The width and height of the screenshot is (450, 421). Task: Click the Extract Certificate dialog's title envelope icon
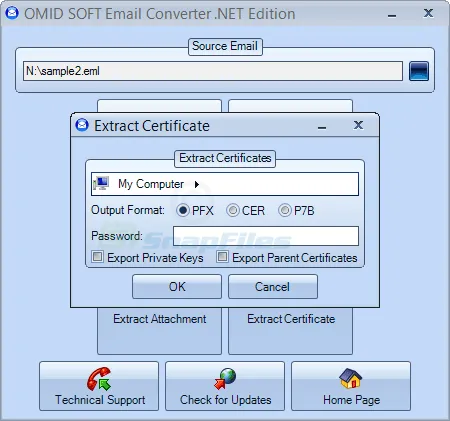tap(82, 125)
